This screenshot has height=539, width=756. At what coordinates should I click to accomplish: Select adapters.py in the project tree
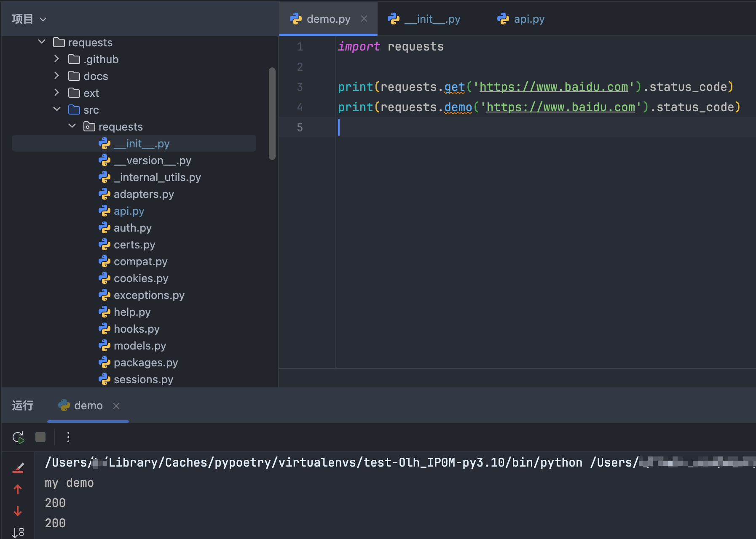143,194
